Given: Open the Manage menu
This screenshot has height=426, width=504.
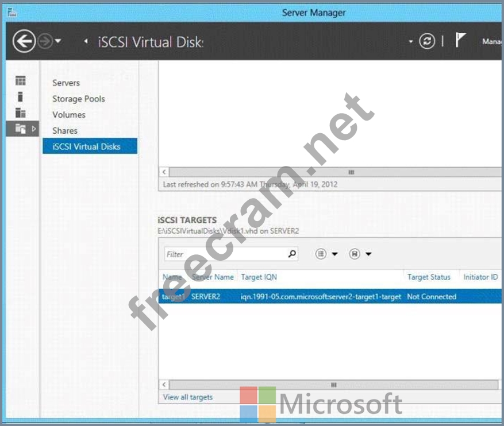Looking at the screenshot, I should click(492, 41).
